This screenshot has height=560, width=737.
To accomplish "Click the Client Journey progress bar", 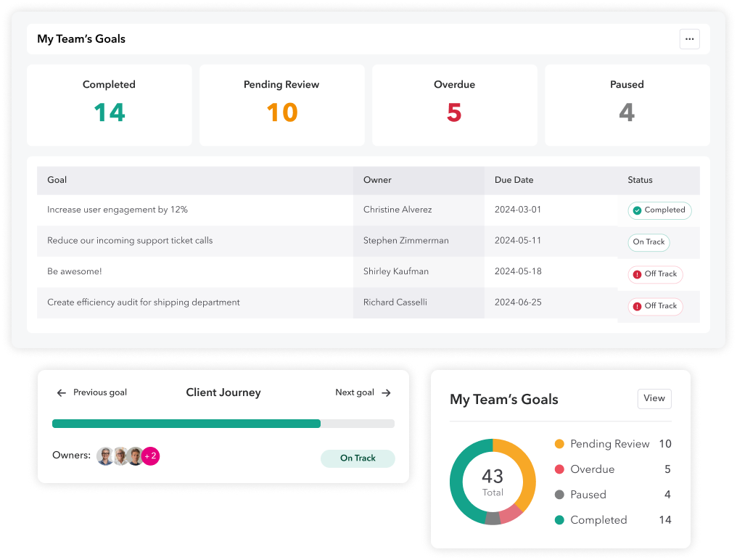I will (x=223, y=424).
